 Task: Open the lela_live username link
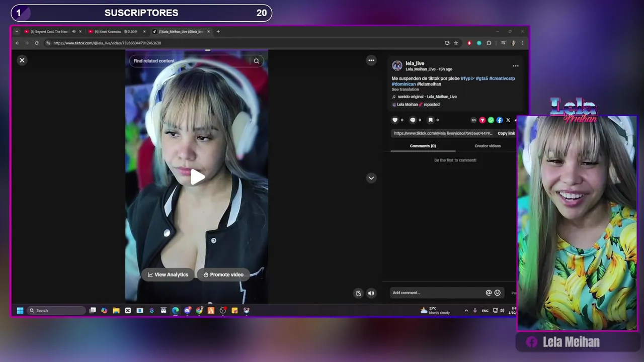click(x=415, y=63)
